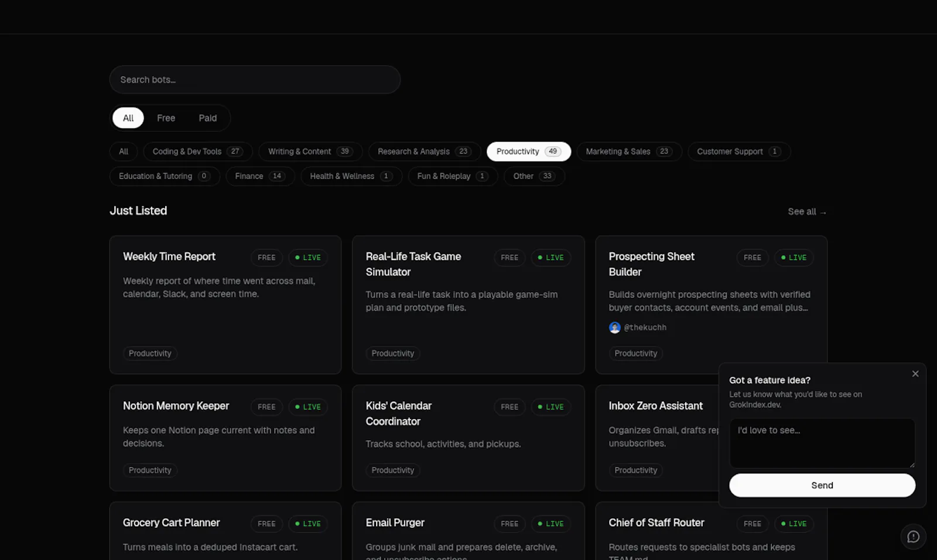Viewport: 937px width, 560px height.
Task: Click "Turns meals into a deduped Instacart cart."
Action: (210, 547)
